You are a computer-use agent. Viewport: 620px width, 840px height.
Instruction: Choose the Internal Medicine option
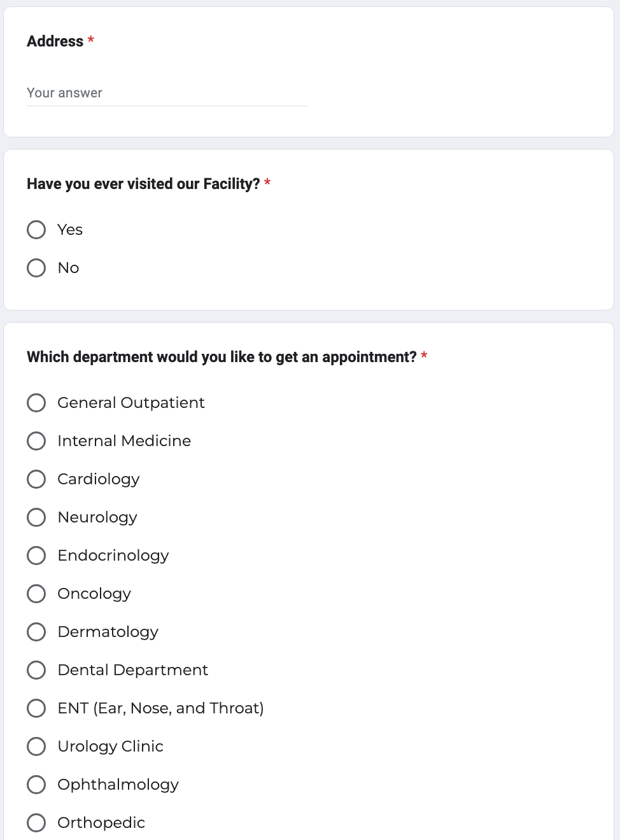(x=36, y=441)
